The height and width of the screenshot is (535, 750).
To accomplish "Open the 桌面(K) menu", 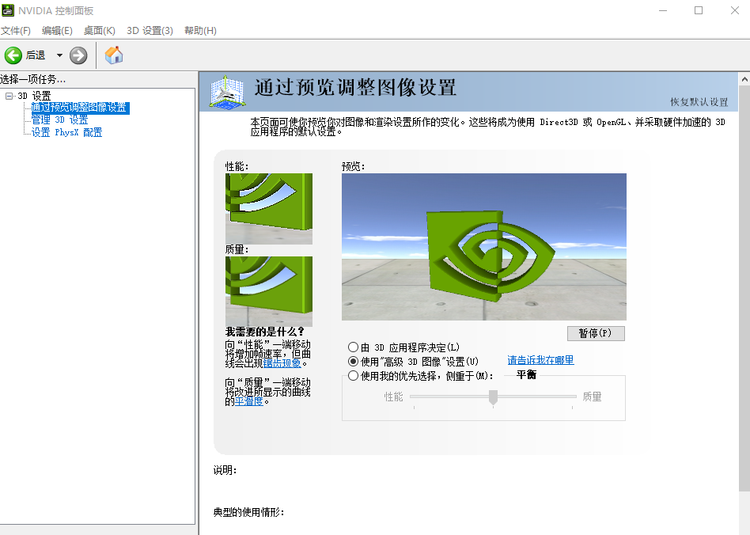I will [x=99, y=31].
